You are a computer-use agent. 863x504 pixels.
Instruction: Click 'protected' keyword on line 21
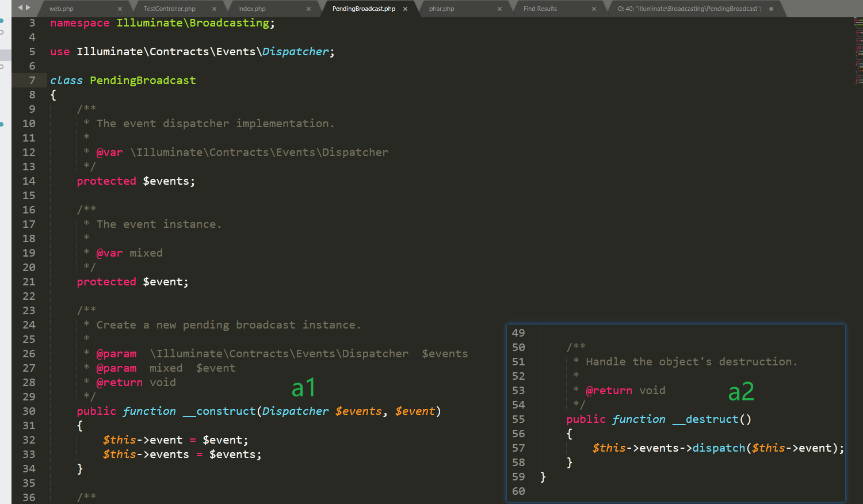point(106,282)
